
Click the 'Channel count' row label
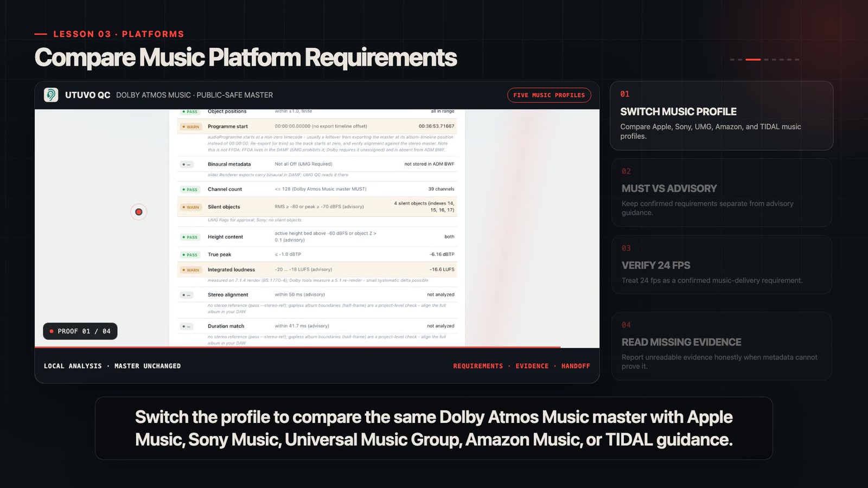pos(225,189)
